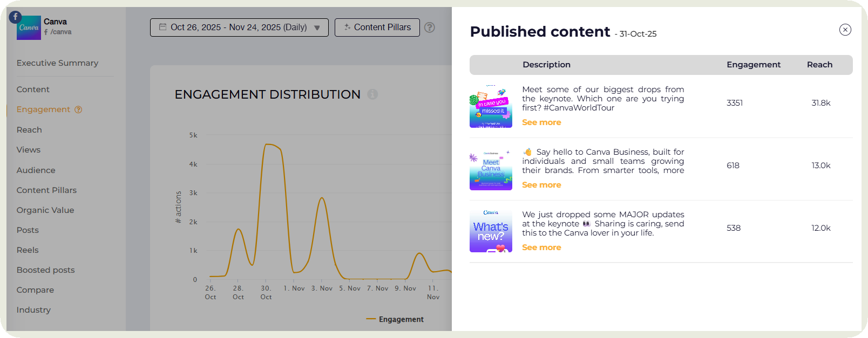Open the 'Meet Canva Business' post thumbnail
Image resolution: width=868 pixels, height=338 pixels.
(491, 169)
